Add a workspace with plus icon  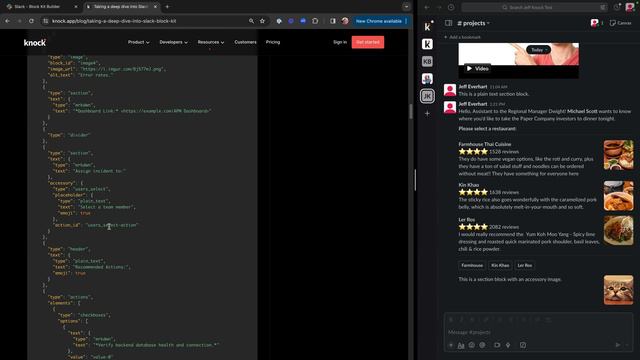point(427,113)
